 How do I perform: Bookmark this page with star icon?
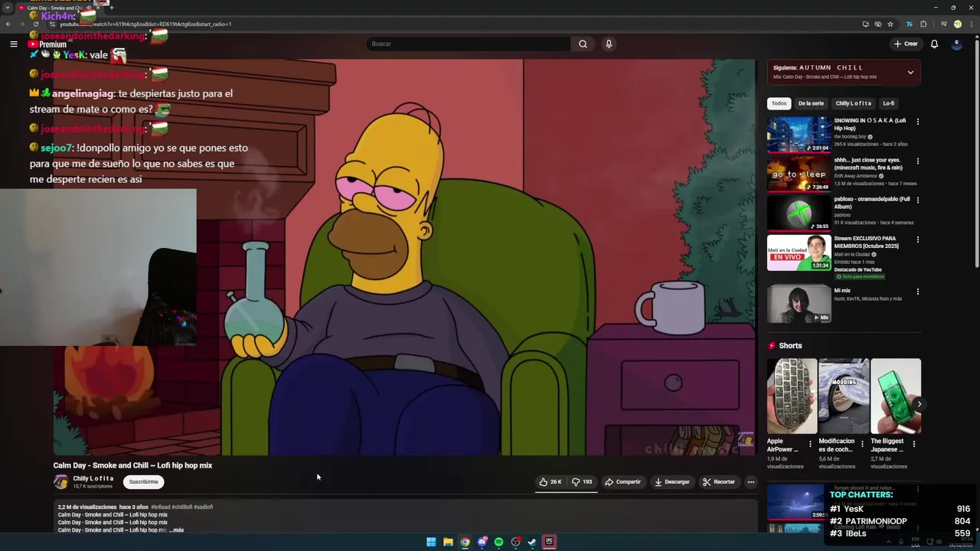pos(890,24)
